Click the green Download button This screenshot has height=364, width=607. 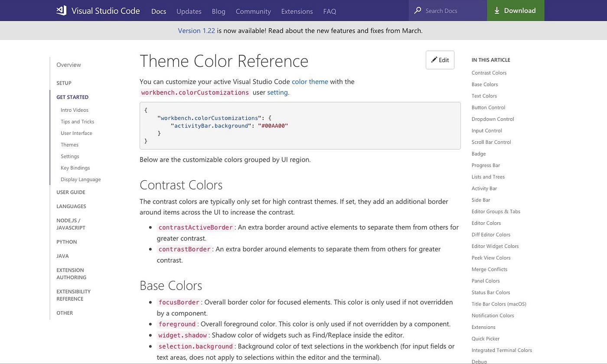[516, 10]
